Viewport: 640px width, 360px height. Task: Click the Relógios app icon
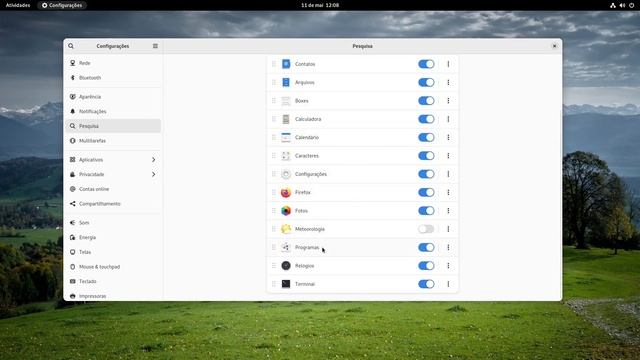(x=286, y=266)
